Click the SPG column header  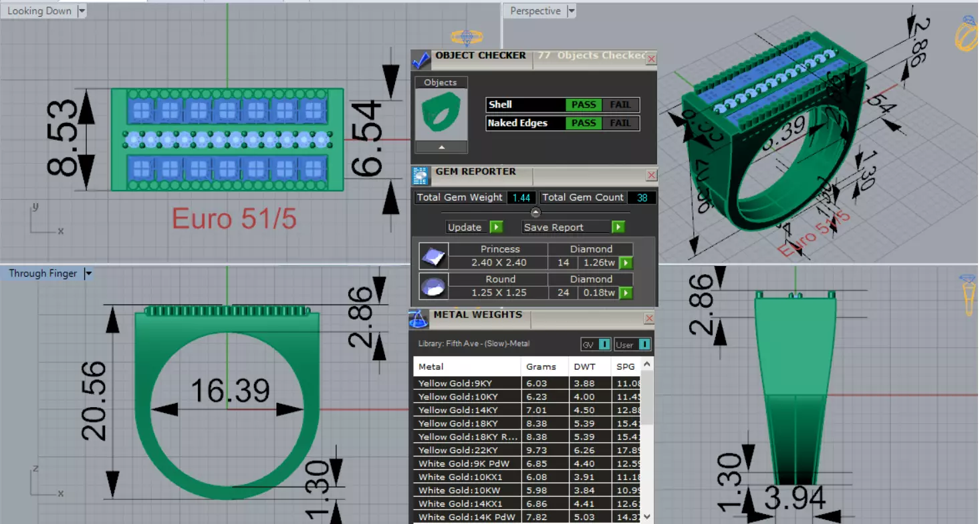point(626,367)
